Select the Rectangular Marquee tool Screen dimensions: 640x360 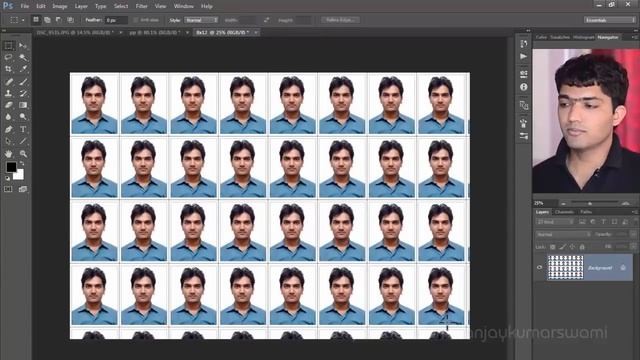click(x=9, y=46)
